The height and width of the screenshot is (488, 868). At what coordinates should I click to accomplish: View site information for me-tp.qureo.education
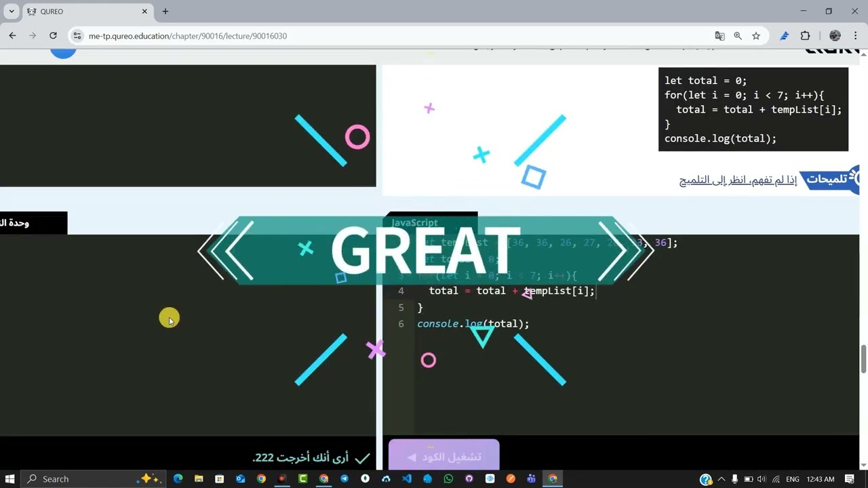pos(77,36)
